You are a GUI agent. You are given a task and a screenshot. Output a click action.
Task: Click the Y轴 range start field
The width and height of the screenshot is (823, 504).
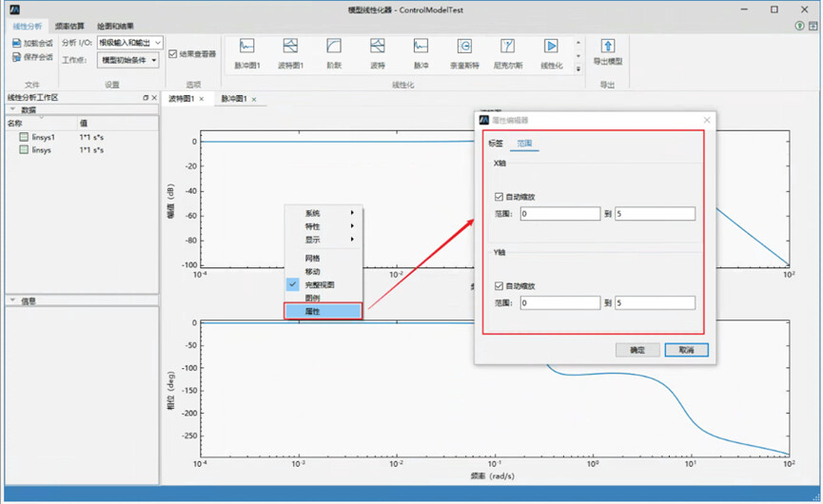[560, 302]
